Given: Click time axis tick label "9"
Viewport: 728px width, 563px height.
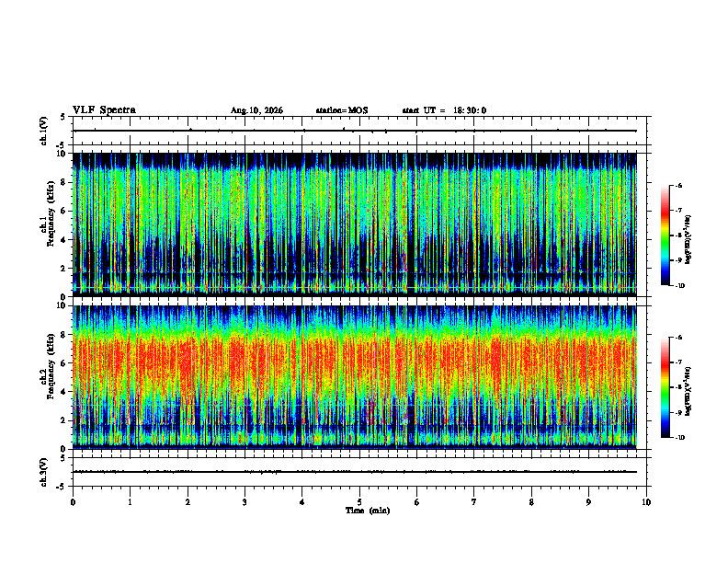Looking at the screenshot, I should tap(588, 502).
